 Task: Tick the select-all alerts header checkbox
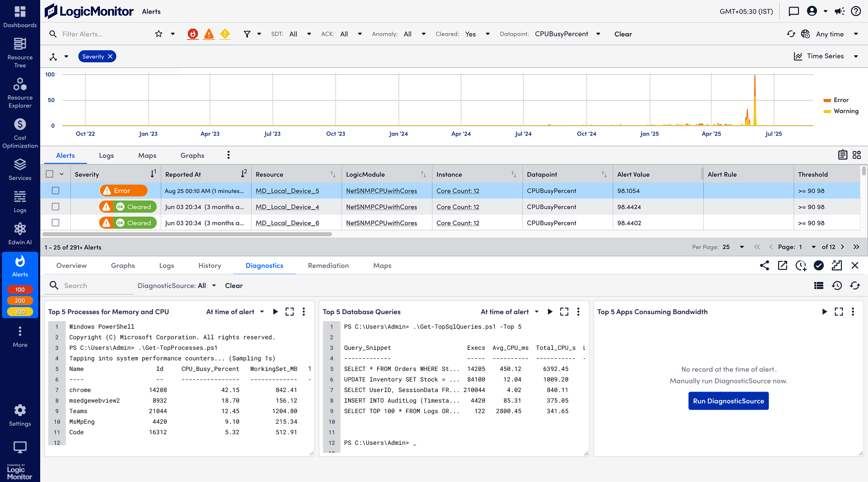coord(50,174)
